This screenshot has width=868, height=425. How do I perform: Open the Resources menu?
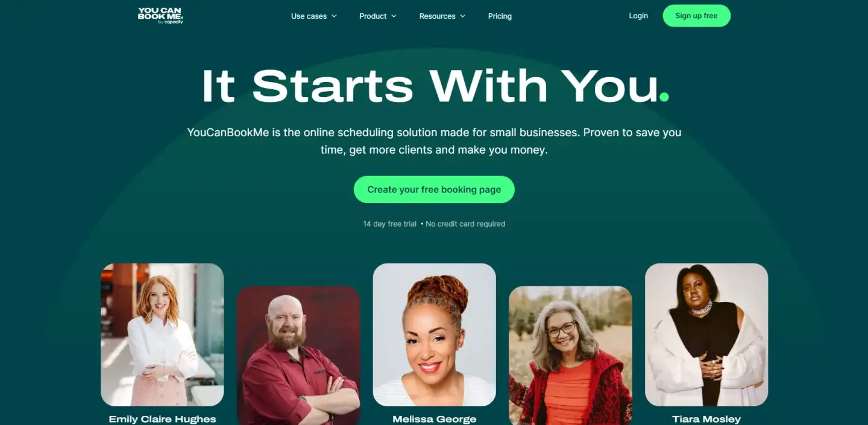point(442,16)
